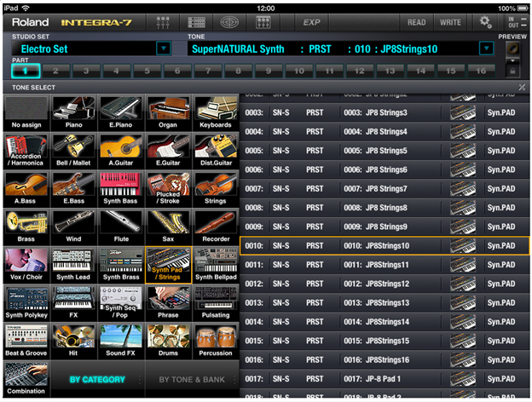The width and height of the screenshot is (532, 402).
Task: Select the A.Guitar category
Action: (x=121, y=151)
